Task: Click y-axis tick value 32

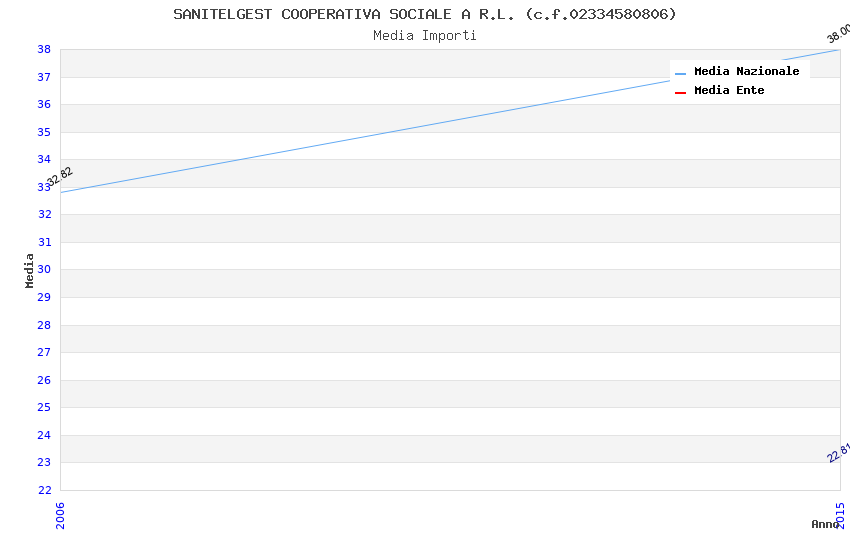Action: (x=44, y=214)
